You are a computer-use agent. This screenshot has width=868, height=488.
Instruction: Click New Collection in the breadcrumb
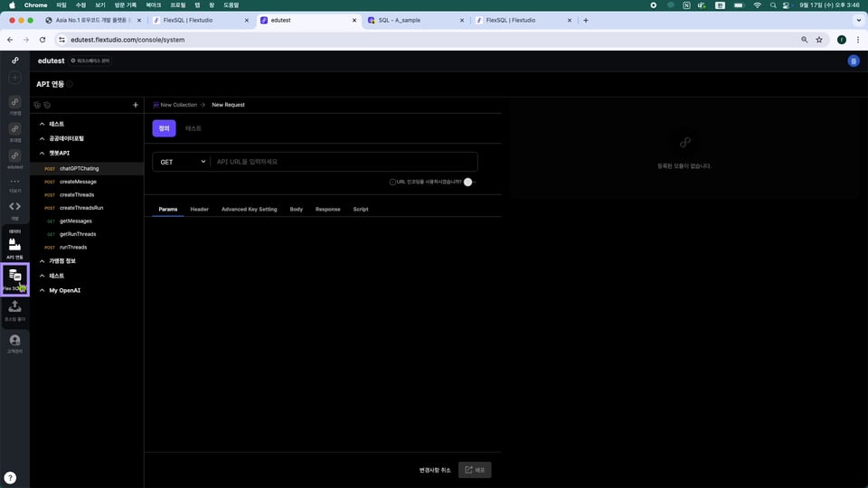(178, 105)
